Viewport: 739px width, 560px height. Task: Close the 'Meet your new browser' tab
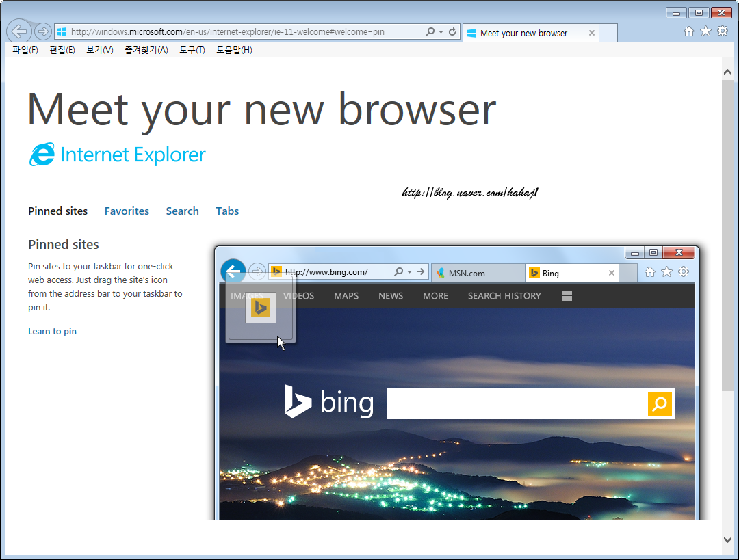coord(591,33)
